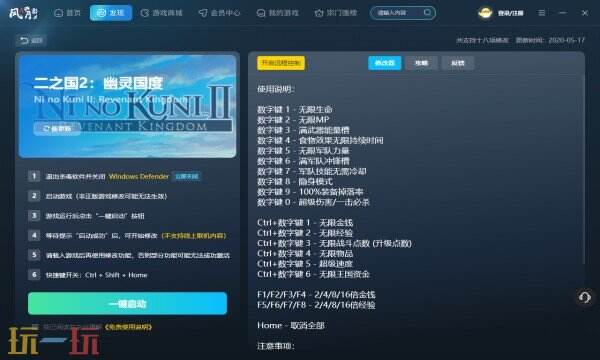Open the 游戏商城 navigation item
This screenshot has height=360, width=600.
click(x=161, y=13)
